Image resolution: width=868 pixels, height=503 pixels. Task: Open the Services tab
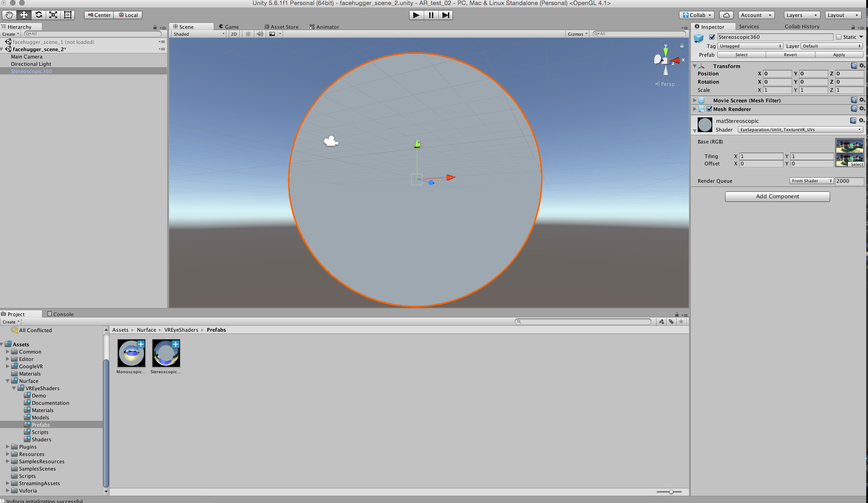749,26
